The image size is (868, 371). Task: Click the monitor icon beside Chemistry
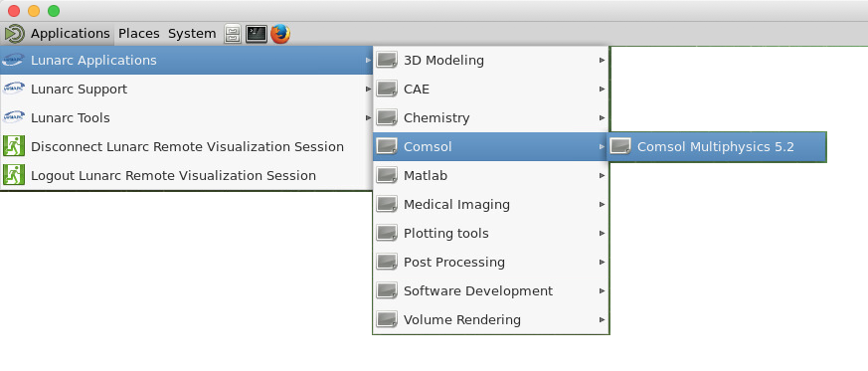point(387,117)
